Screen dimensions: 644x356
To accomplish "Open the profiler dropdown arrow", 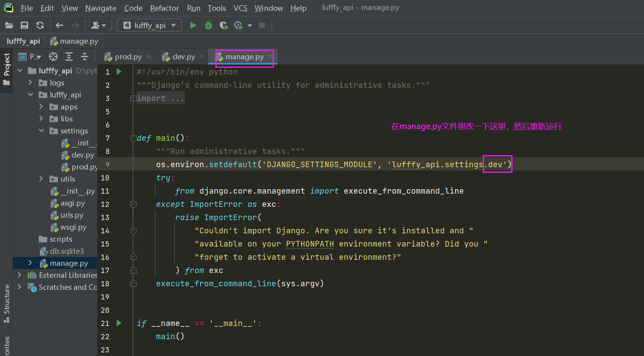I will pyautogui.click(x=250, y=25).
